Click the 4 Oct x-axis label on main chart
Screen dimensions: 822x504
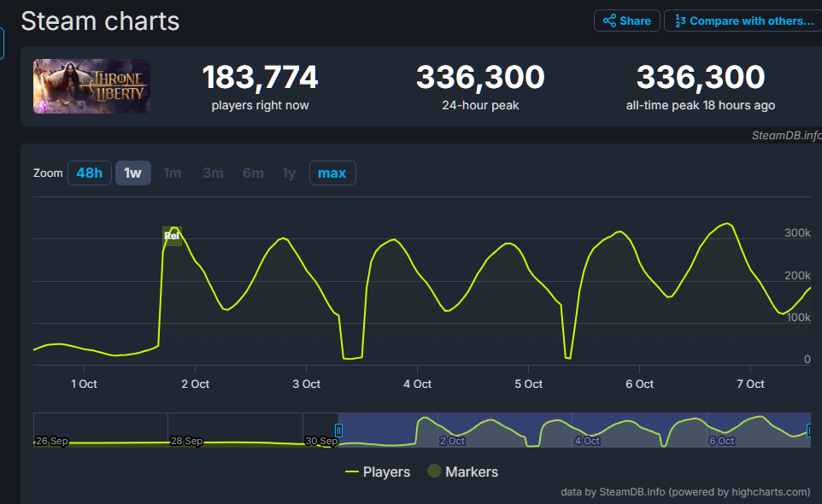pos(417,384)
